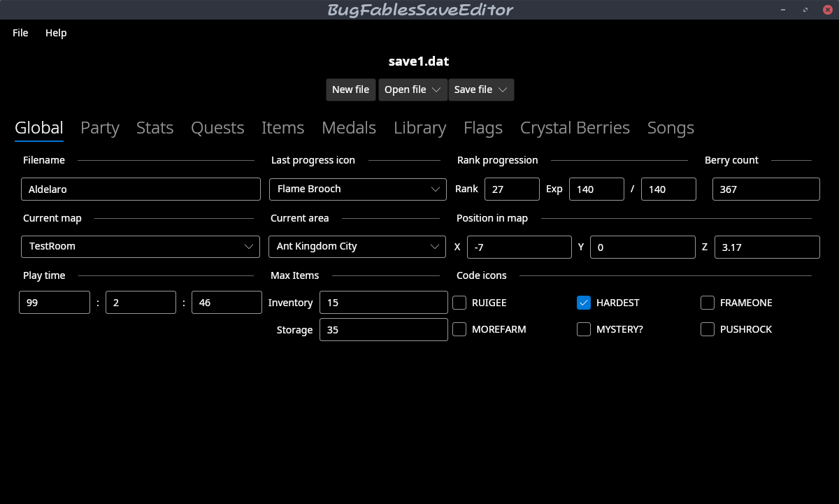
Task: Switch to the Quests tab
Action: 217,128
